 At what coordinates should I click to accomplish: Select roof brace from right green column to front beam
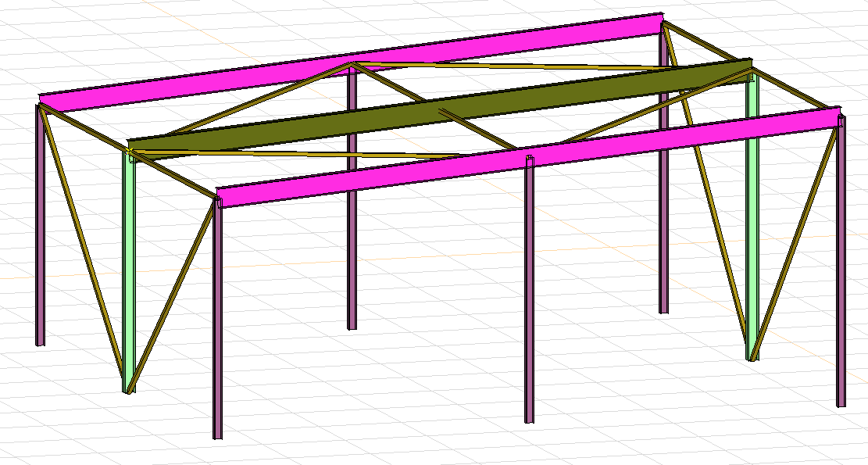(659, 106)
